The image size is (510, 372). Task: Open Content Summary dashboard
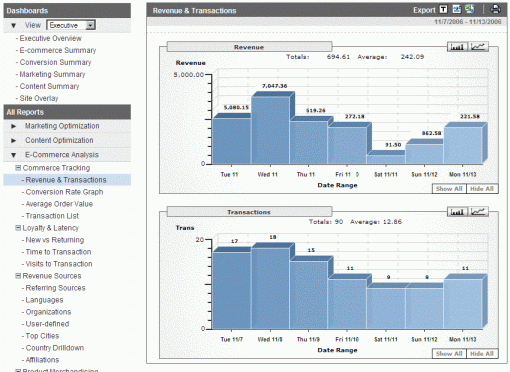(49, 86)
